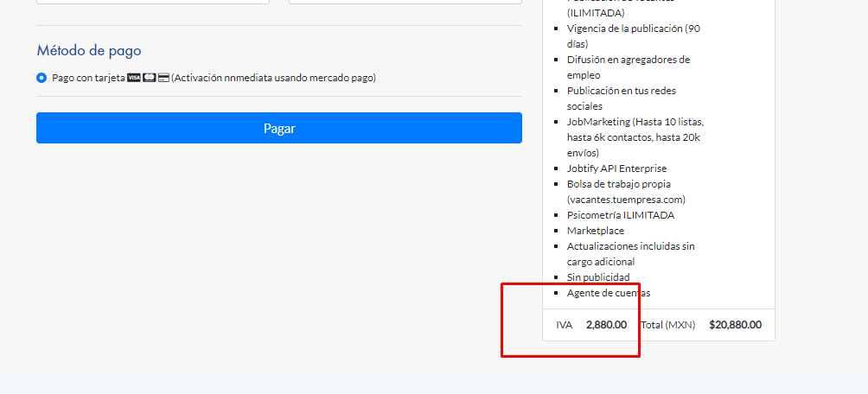Click Actualizaciones incluidas sin cargo adicional

click(630, 254)
